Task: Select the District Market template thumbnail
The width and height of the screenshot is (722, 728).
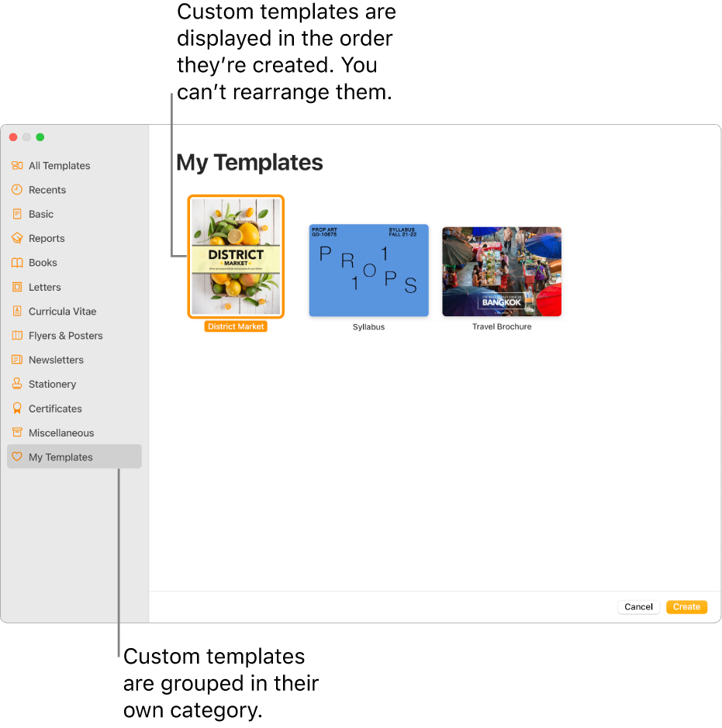Action: [x=236, y=257]
